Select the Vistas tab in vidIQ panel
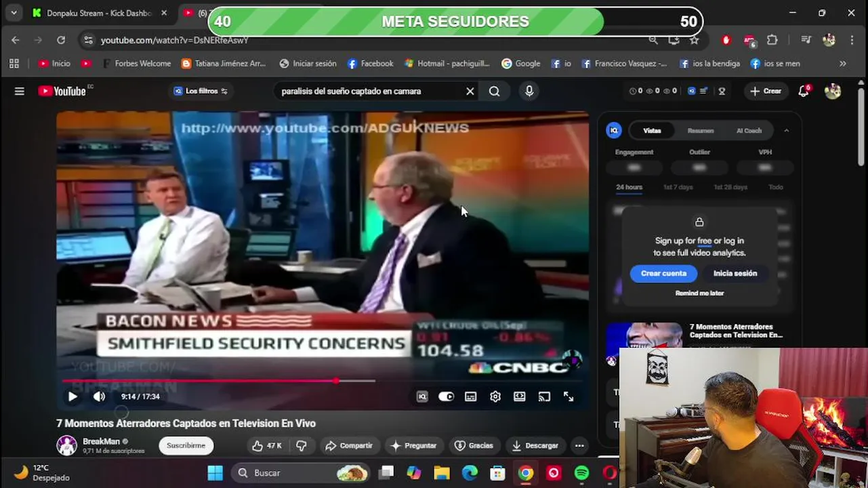This screenshot has height=488, width=868. (652, 130)
